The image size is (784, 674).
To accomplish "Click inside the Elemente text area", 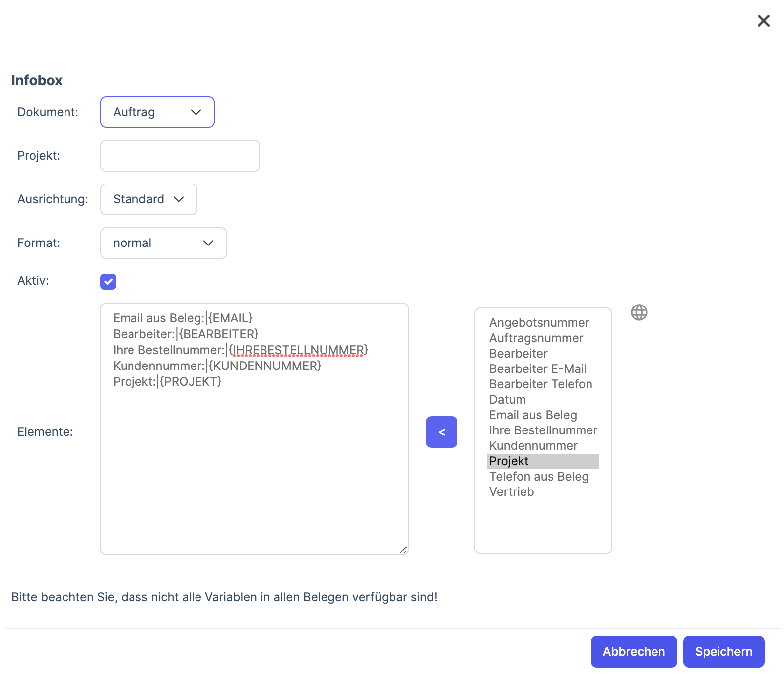I will tap(254, 461).
